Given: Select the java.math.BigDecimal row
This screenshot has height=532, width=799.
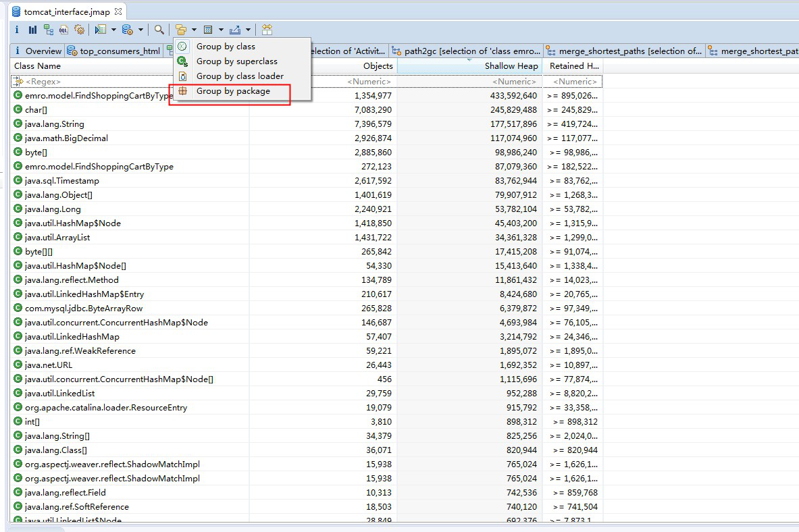Looking at the screenshot, I should pyautogui.click(x=66, y=138).
